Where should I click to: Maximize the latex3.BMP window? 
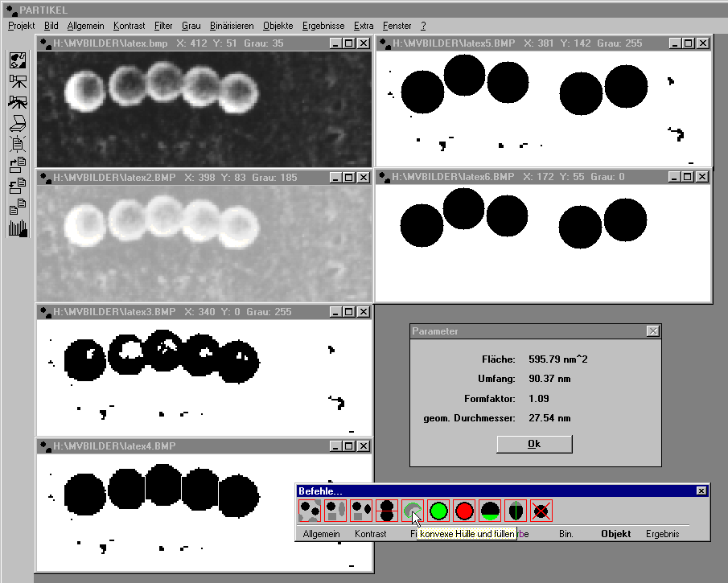pyautogui.click(x=348, y=312)
